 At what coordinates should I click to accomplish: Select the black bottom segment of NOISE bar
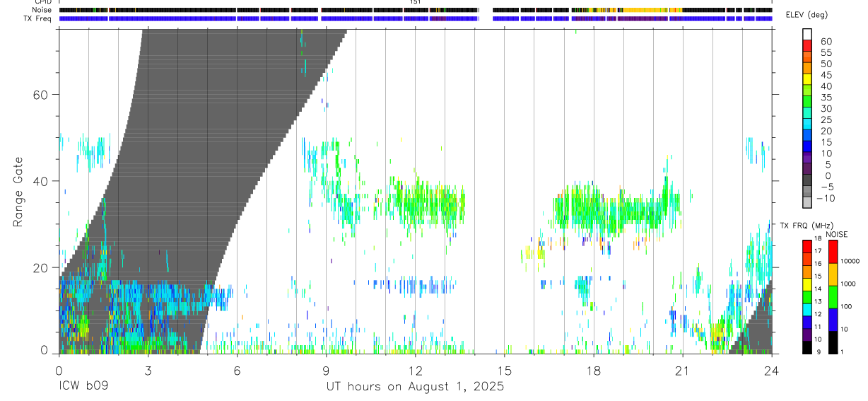point(833,342)
